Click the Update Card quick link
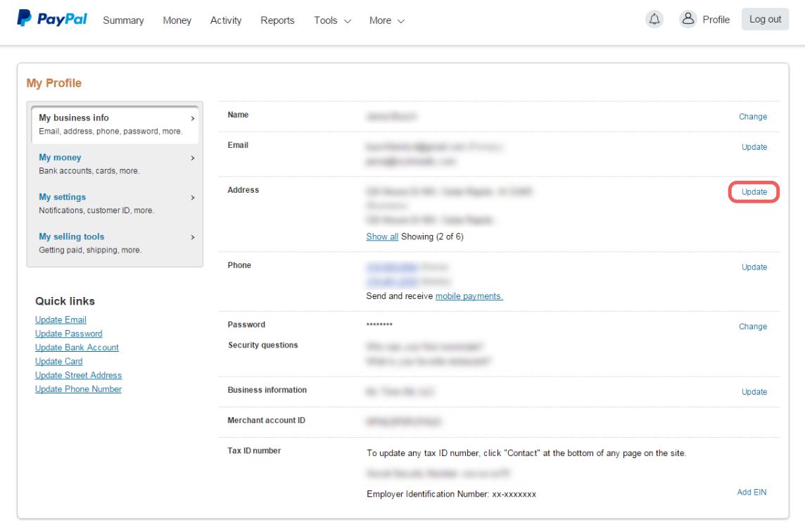This screenshot has height=532, width=805. tap(58, 362)
